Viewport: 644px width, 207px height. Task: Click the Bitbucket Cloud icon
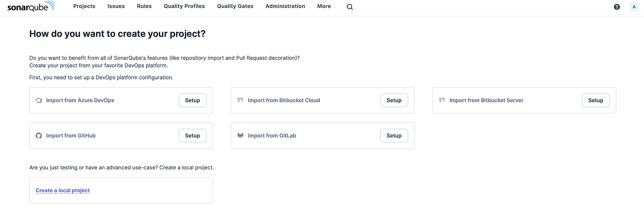(x=240, y=101)
